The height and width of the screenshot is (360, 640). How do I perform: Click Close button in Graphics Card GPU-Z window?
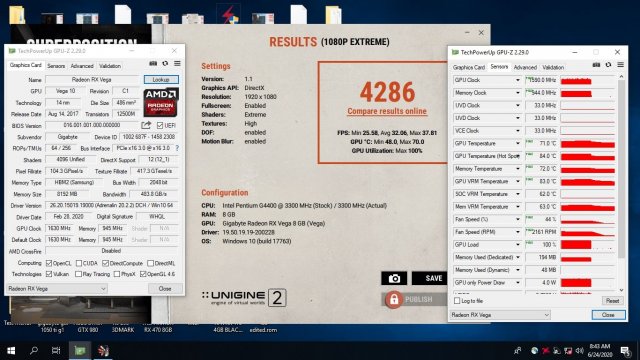point(165,289)
